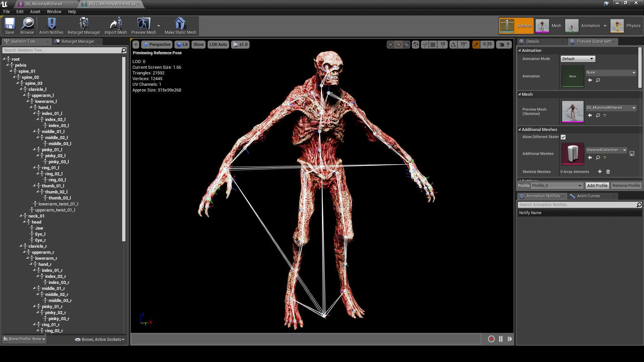The height and width of the screenshot is (362, 644).
Task: Open Bones, Active Sockets visibility filter
Action: pos(100,340)
